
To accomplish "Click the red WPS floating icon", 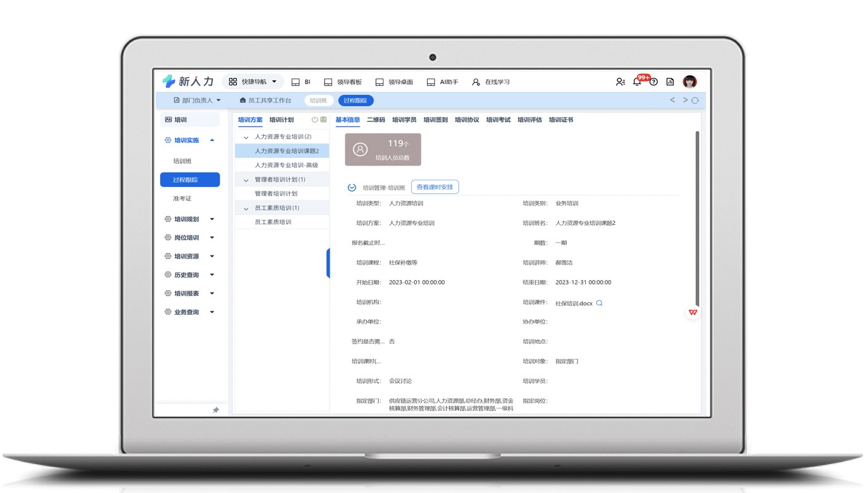I will pos(693,312).
